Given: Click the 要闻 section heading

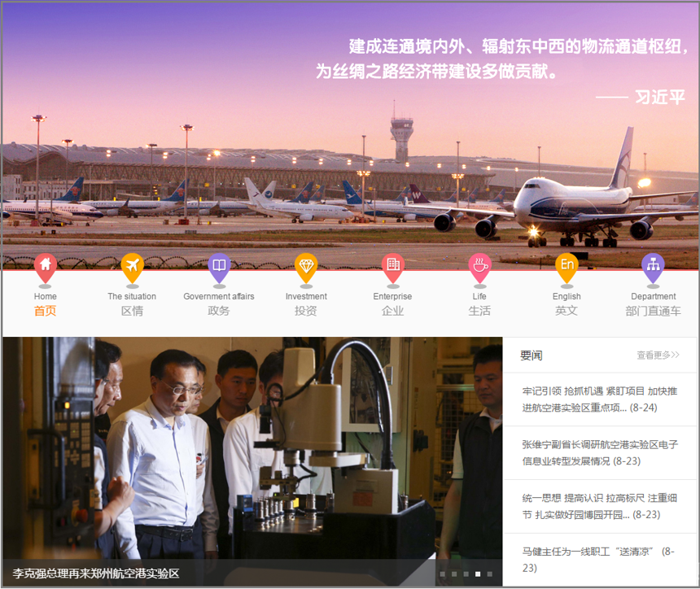Looking at the screenshot, I should coord(532,356).
